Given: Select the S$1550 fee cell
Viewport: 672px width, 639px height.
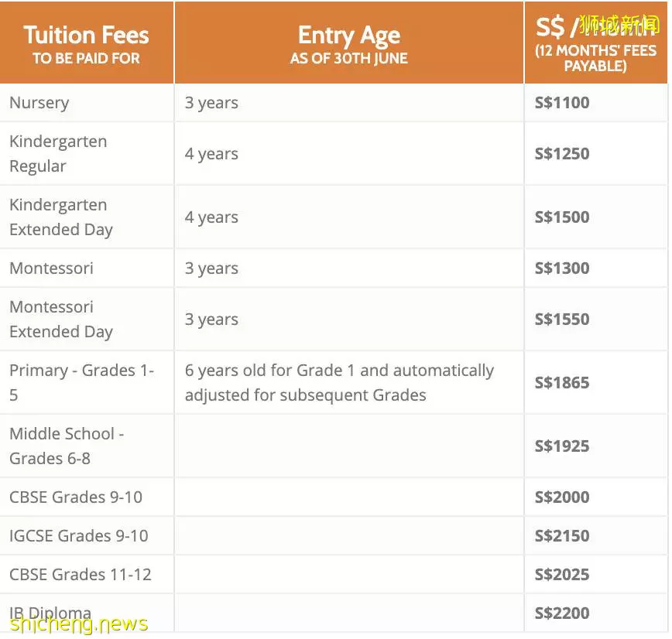Looking at the screenshot, I should (x=562, y=319).
